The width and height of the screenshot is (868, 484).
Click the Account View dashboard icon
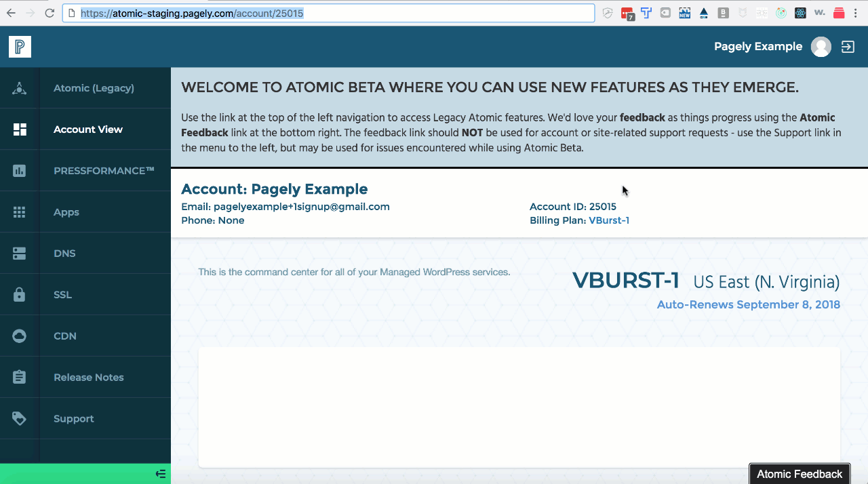coord(20,129)
